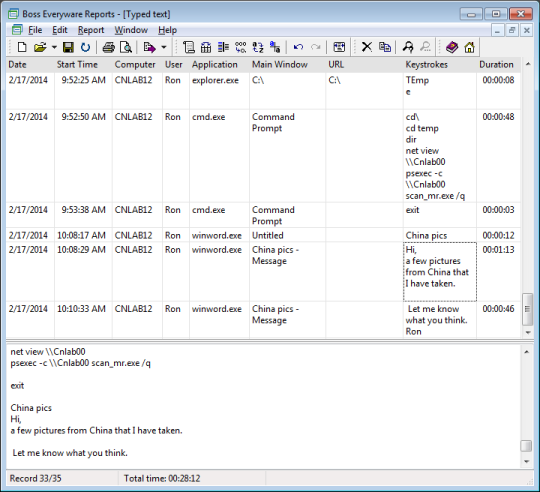Restore the inner document window
Viewport: 540px width, 492px height.
click(512, 30)
